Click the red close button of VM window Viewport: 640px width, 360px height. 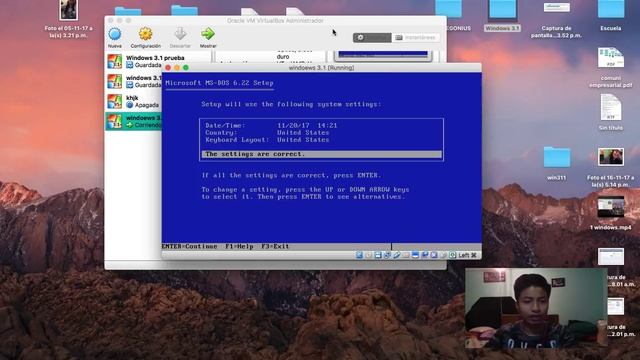(x=168, y=68)
